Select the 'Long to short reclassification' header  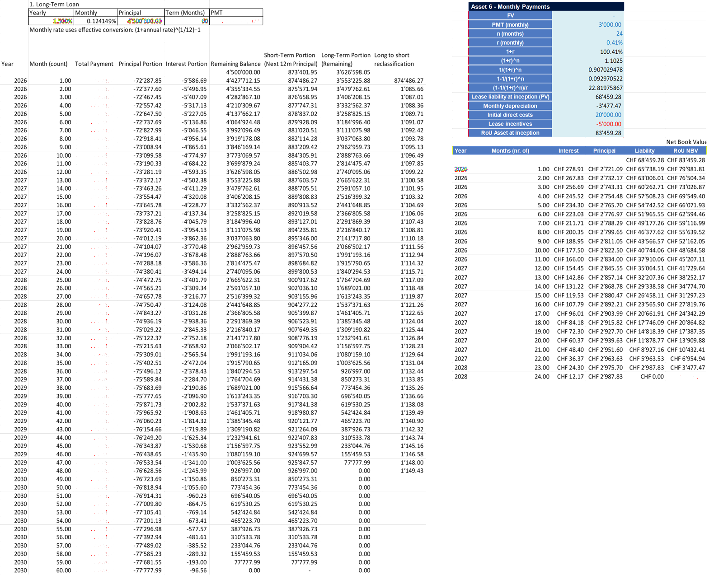point(397,59)
